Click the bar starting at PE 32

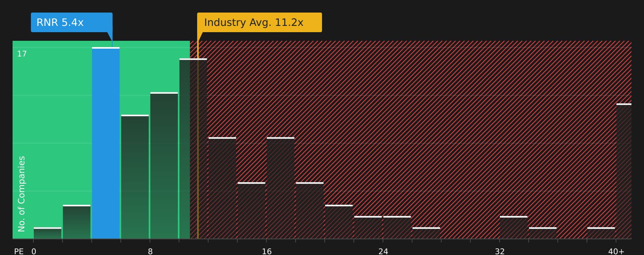[x=514, y=227]
